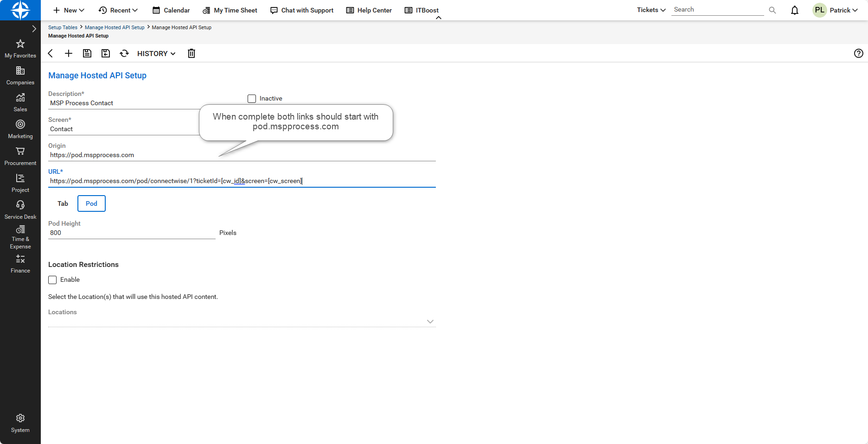Screen dimensions: 868x444
Task: Select the Tab option
Action: coord(63,203)
